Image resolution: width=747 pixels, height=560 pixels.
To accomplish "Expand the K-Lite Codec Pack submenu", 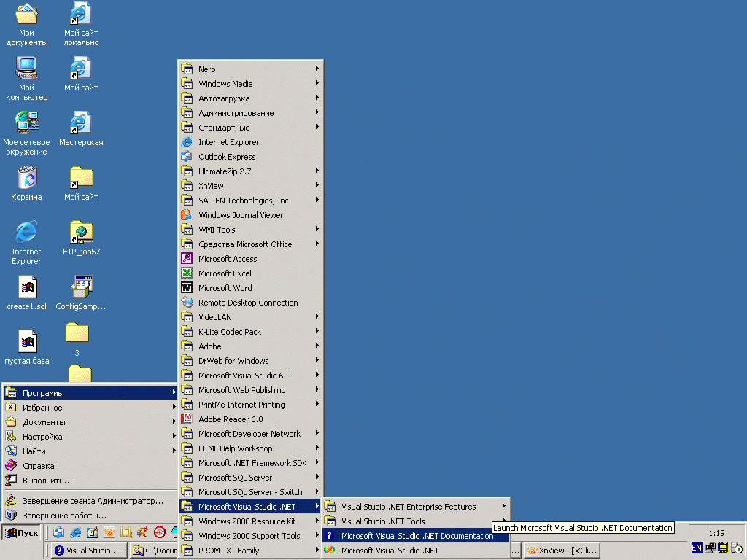I will (251, 332).
